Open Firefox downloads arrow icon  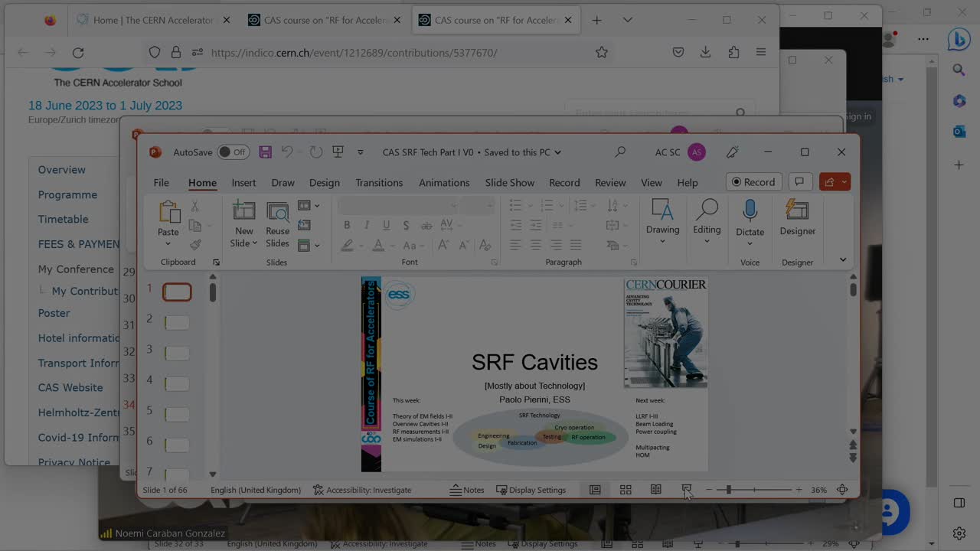[x=706, y=52]
